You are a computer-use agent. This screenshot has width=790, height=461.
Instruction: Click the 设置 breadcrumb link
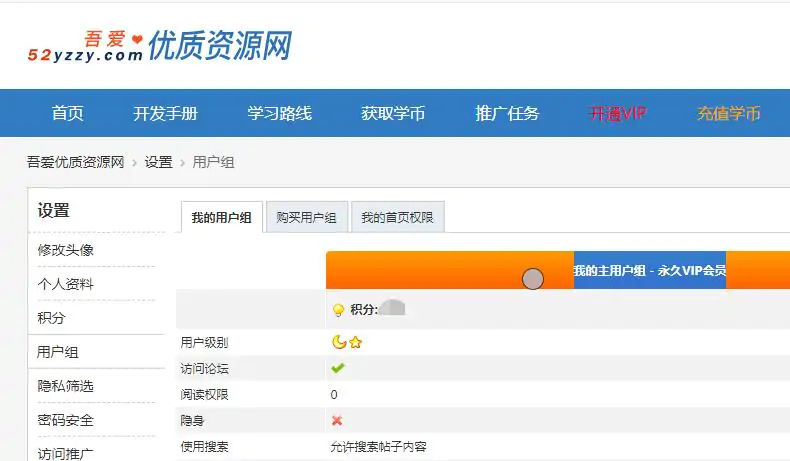coord(159,162)
